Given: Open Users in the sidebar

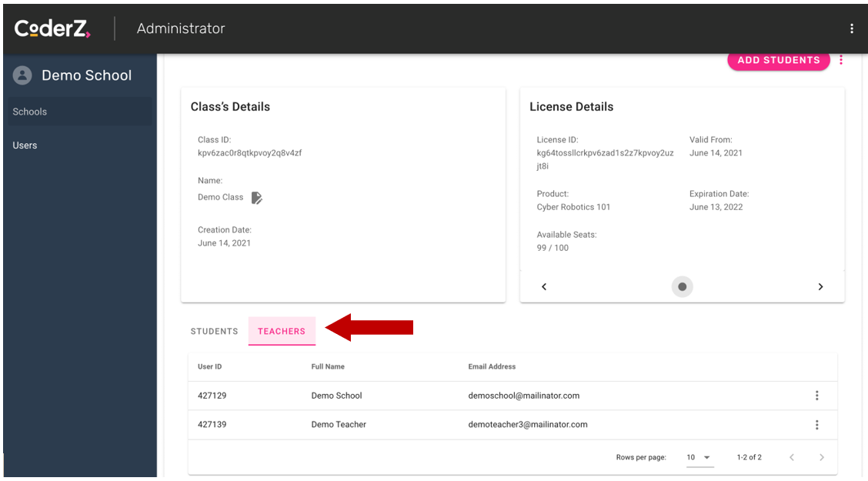Looking at the screenshot, I should pyautogui.click(x=25, y=145).
